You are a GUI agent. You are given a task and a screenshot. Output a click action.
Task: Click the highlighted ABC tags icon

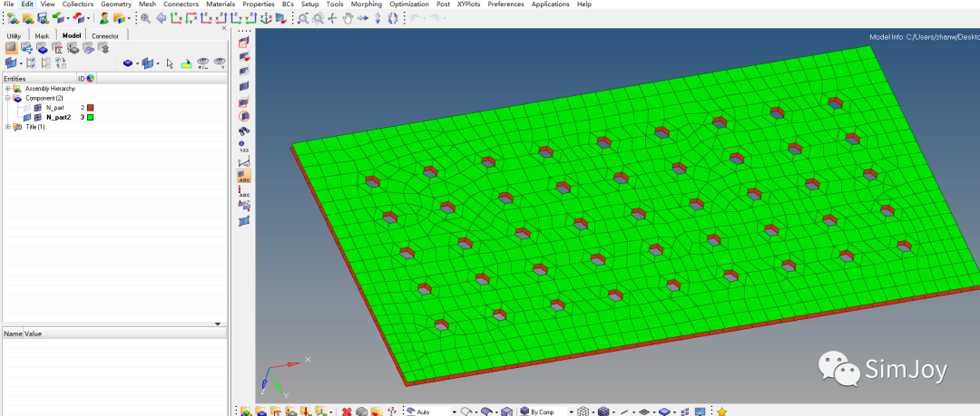244,177
